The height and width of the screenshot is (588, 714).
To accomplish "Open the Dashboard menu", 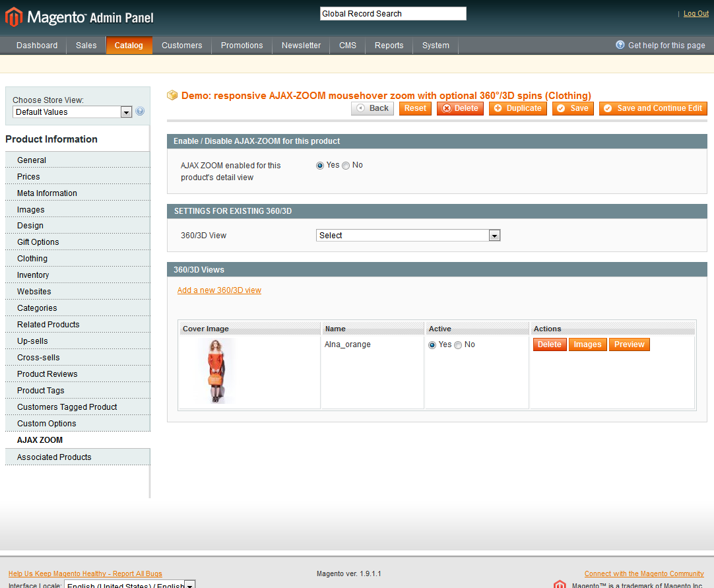I will pos(37,45).
